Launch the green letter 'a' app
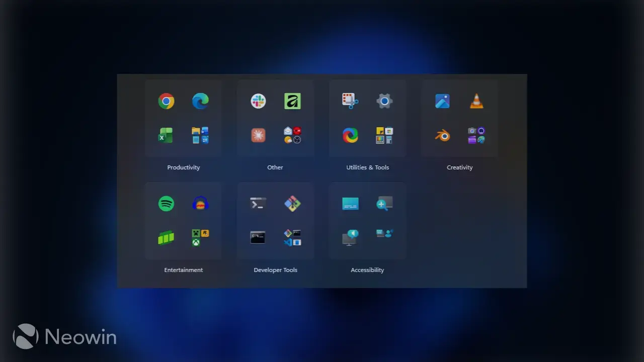This screenshot has height=362, width=644. (x=292, y=101)
